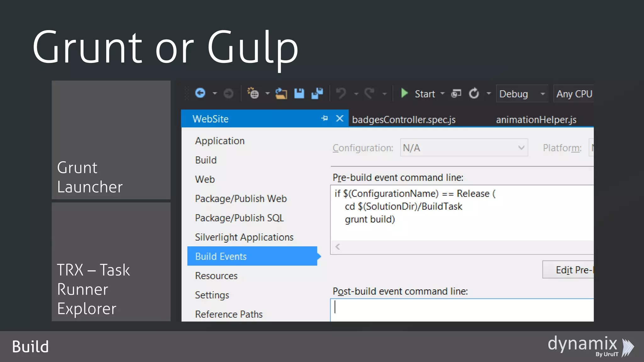Click the green Start debugging button
Screen dimensions: 644x362
418,94
